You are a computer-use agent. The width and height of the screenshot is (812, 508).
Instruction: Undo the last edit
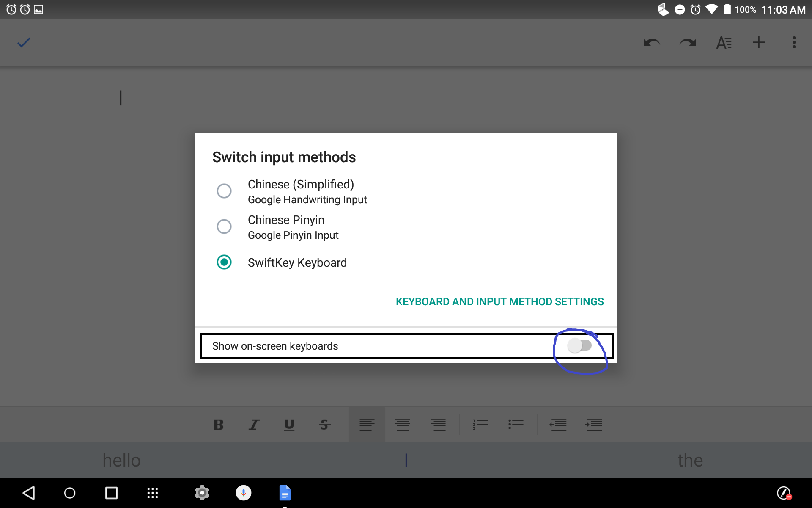652,42
